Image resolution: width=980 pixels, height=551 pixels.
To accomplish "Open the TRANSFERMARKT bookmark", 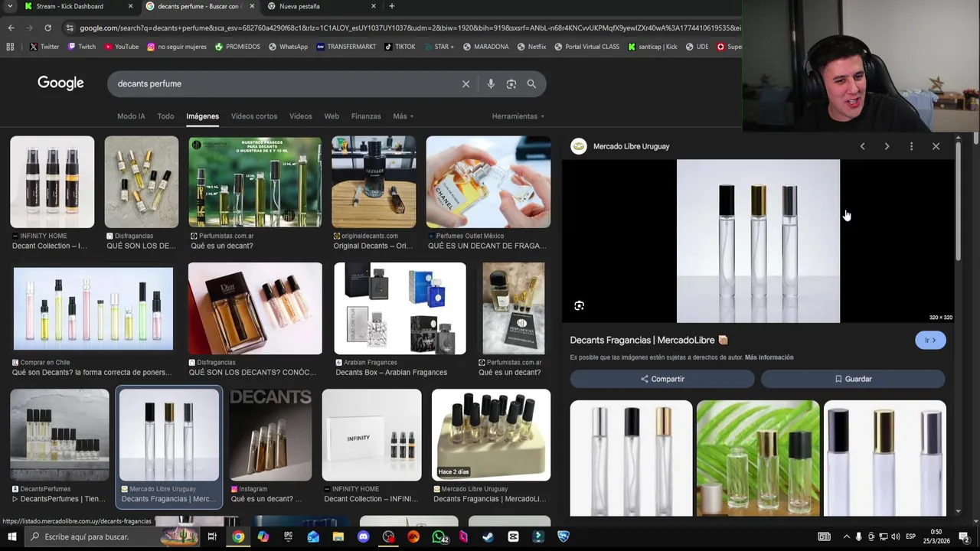I will click(346, 47).
